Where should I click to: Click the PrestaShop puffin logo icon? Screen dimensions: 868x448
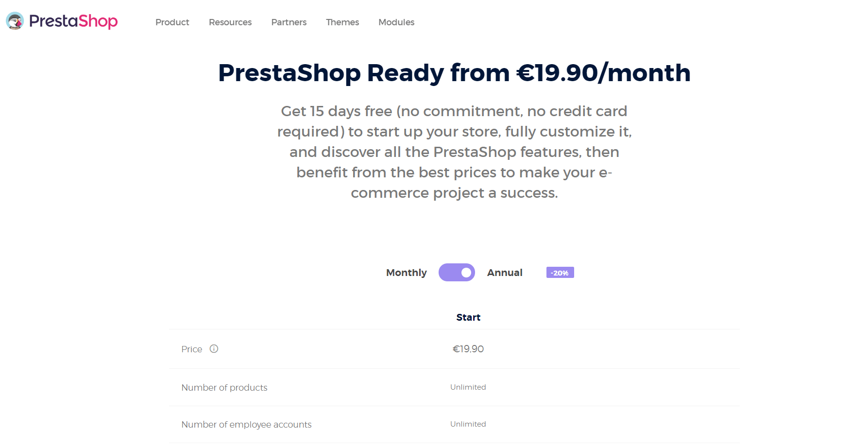[x=15, y=21]
